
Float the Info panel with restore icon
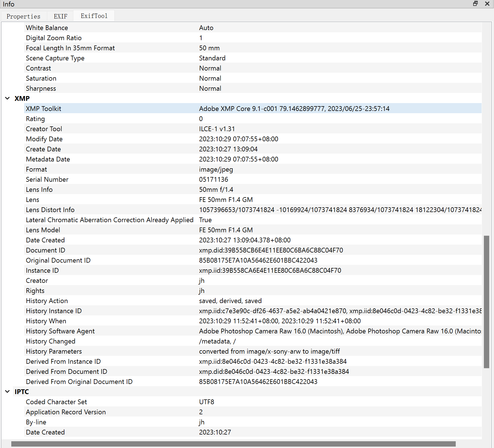(475, 4)
